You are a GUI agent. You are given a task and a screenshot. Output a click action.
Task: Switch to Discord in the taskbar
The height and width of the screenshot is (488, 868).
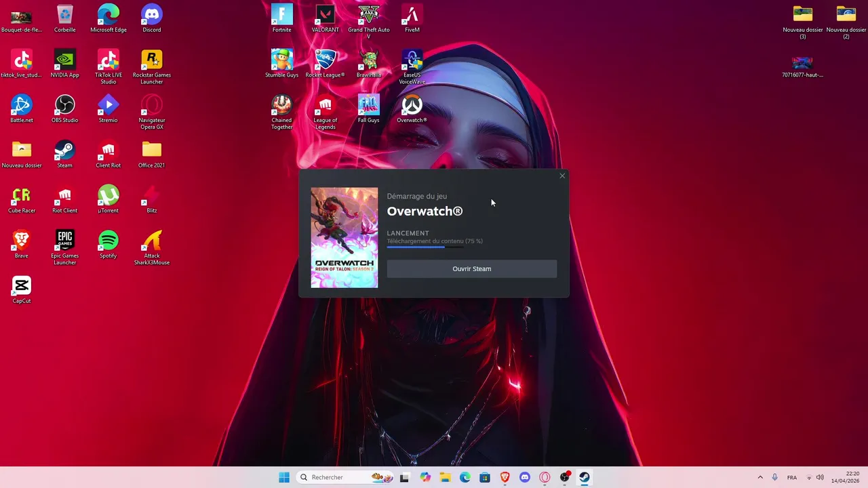tap(524, 477)
